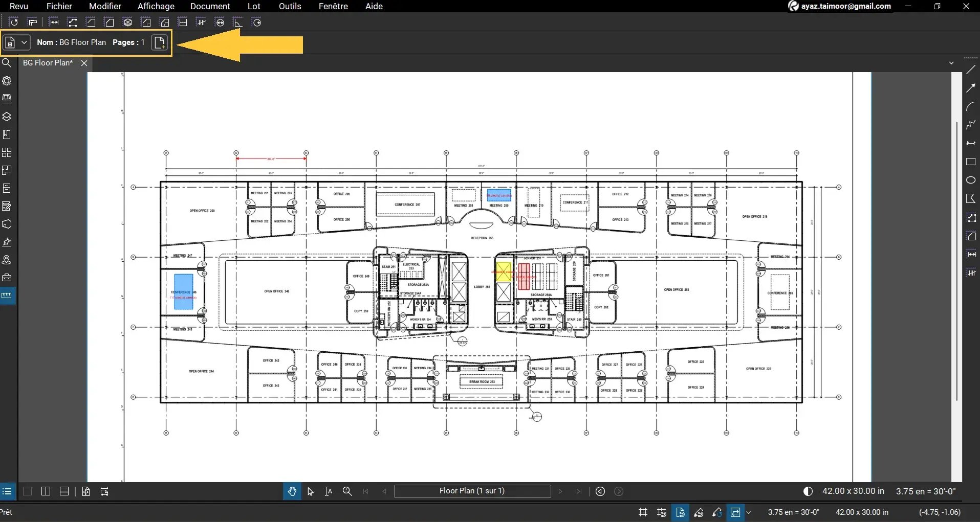Select the Length measurement tool
The width and height of the screenshot is (980, 522).
(54, 22)
